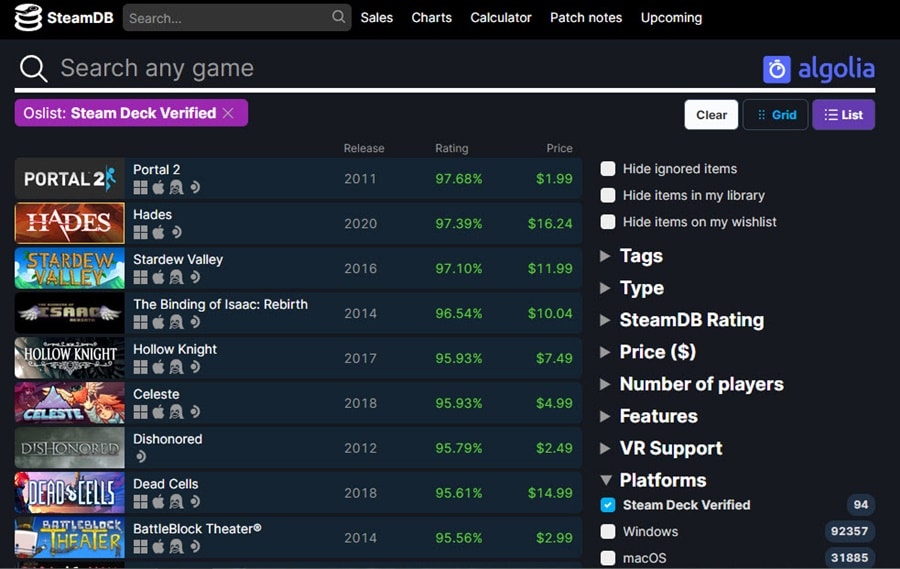The width and height of the screenshot is (900, 569).
Task: Expand the Type filter section
Action: pos(631,288)
